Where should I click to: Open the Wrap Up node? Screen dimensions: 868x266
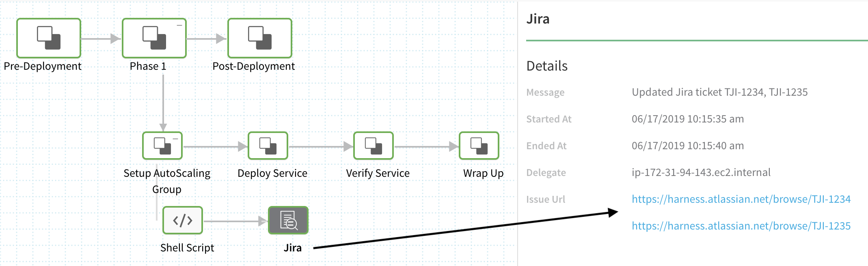tap(479, 146)
